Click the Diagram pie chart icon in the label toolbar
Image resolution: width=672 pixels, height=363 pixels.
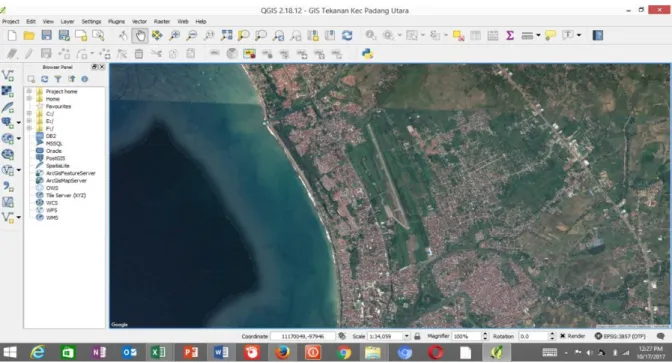click(x=232, y=54)
